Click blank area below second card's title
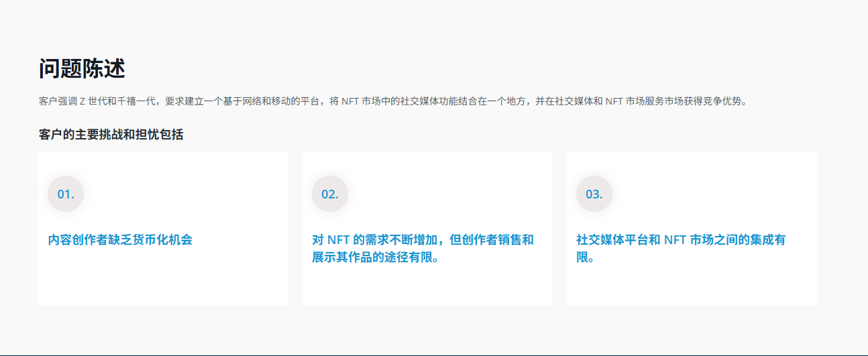This screenshot has height=356, width=868. pyautogui.click(x=427, y=285)
